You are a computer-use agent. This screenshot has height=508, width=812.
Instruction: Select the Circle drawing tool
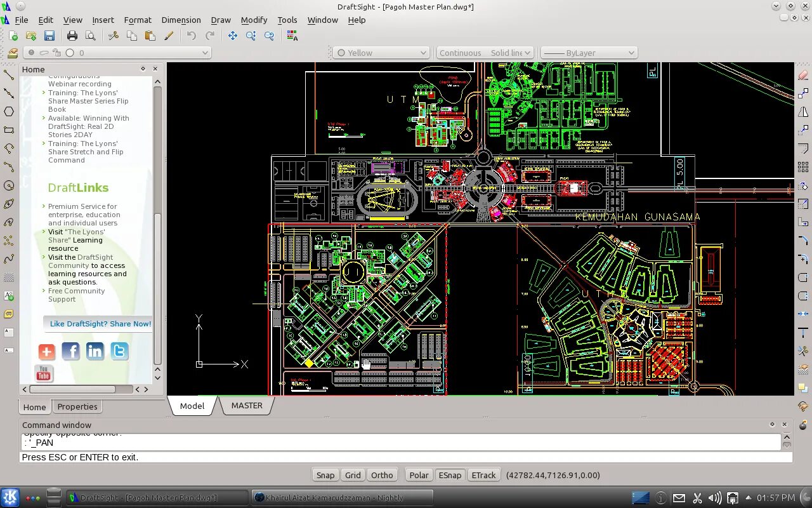click(9, 185)
